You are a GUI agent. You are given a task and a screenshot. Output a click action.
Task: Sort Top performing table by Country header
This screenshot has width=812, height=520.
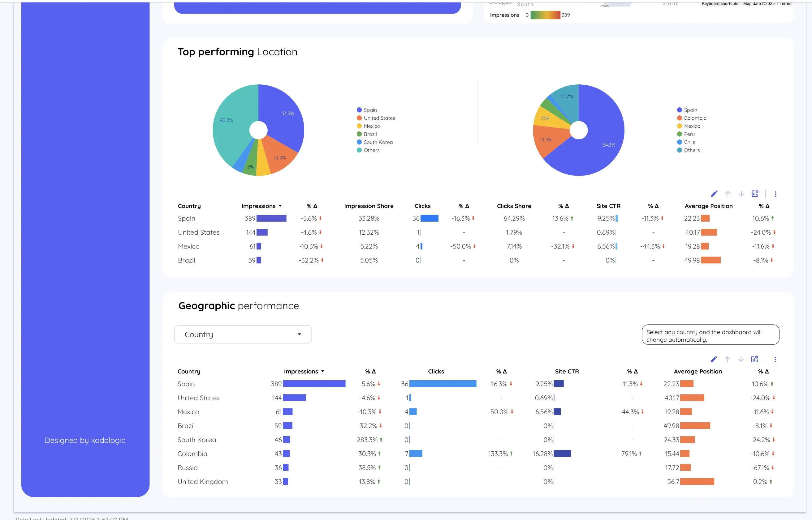click(x=189, y=206)
